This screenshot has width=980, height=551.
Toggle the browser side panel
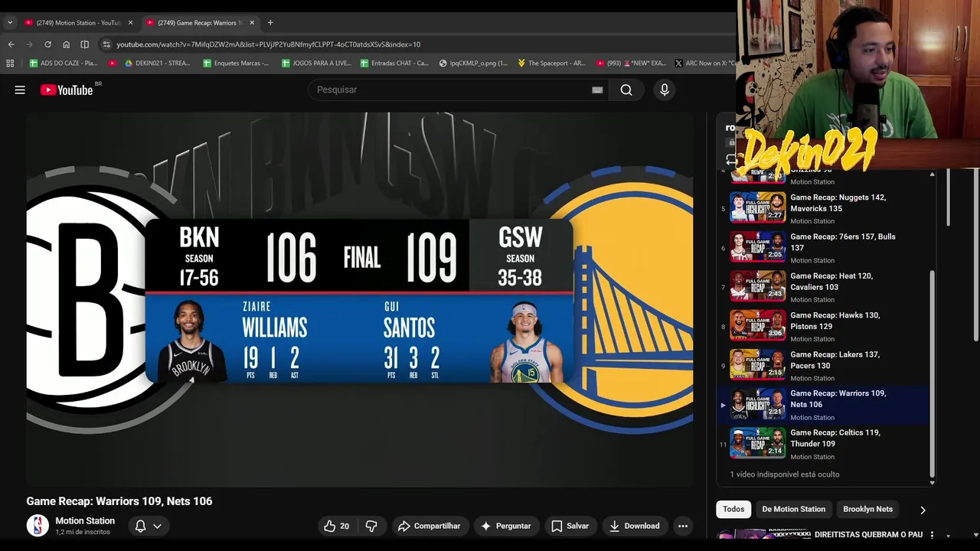pyautogui.click(x=84, y=44)
